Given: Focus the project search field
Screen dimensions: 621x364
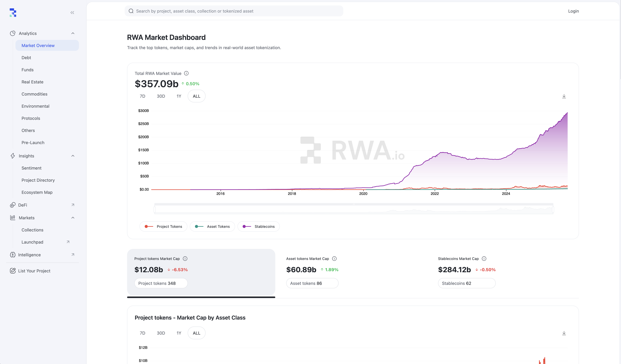Looking at the screenshot, I should (x=234, y=11).
